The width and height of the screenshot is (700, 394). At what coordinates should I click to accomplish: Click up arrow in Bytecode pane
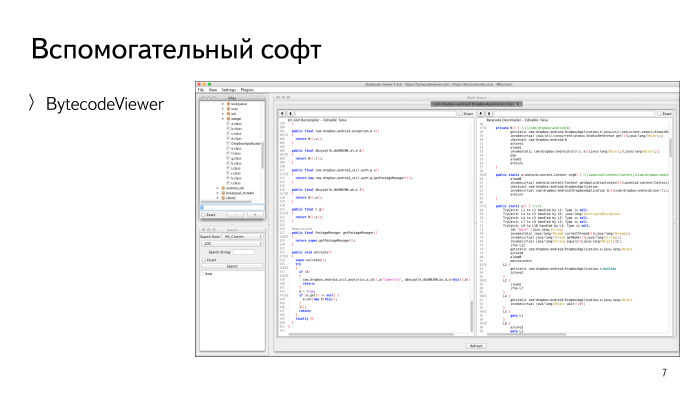click(x=481, y=113)
